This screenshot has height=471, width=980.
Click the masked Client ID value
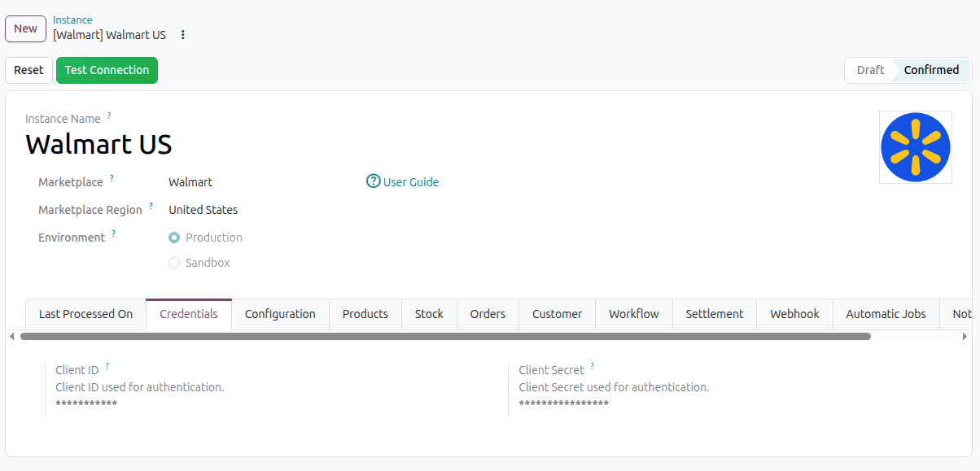[x=86, y=405]
